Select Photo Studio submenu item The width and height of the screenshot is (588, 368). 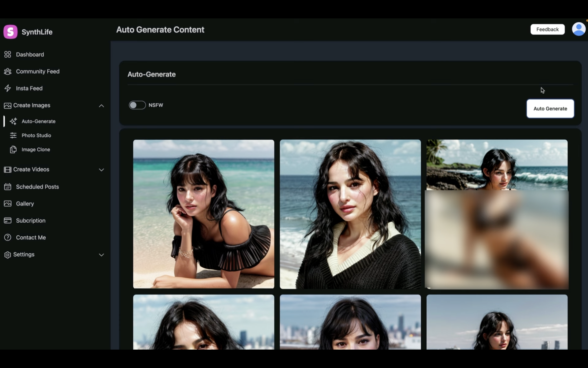(36, 135)
